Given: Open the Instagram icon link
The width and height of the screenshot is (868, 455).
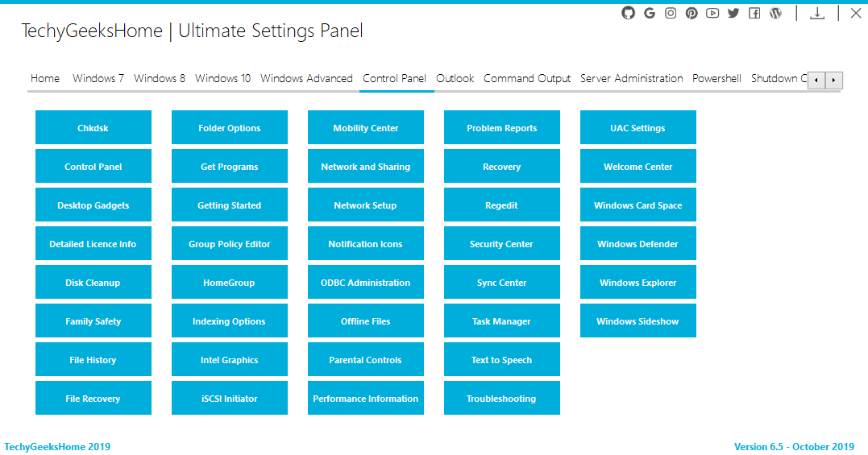Looking at the screenshot, I should (671, 13).
